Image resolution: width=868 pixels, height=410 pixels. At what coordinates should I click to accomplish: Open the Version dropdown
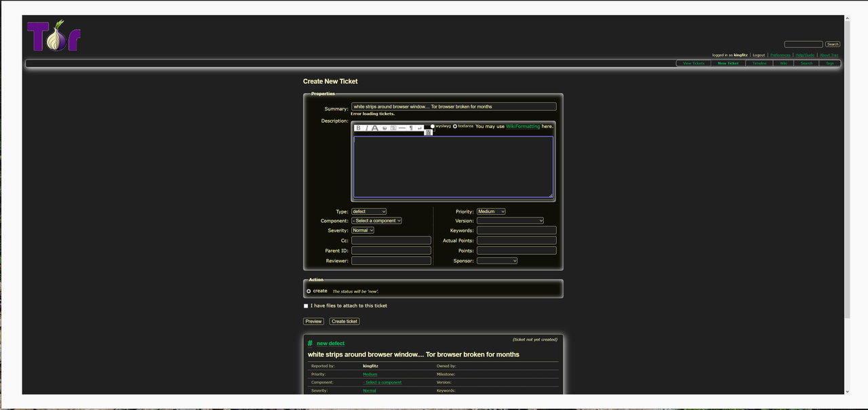(x=510, y=220)
